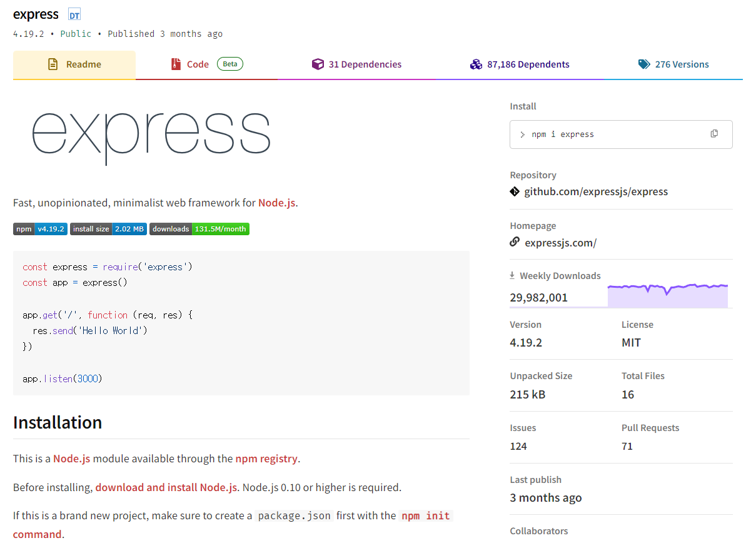
Task: Open the Pull Requests count 71
Action: (627, 446)
